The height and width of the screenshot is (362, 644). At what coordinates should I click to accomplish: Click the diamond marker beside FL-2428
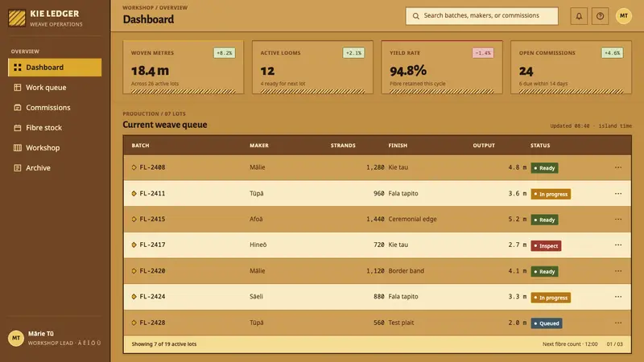(x=134, y=323)
